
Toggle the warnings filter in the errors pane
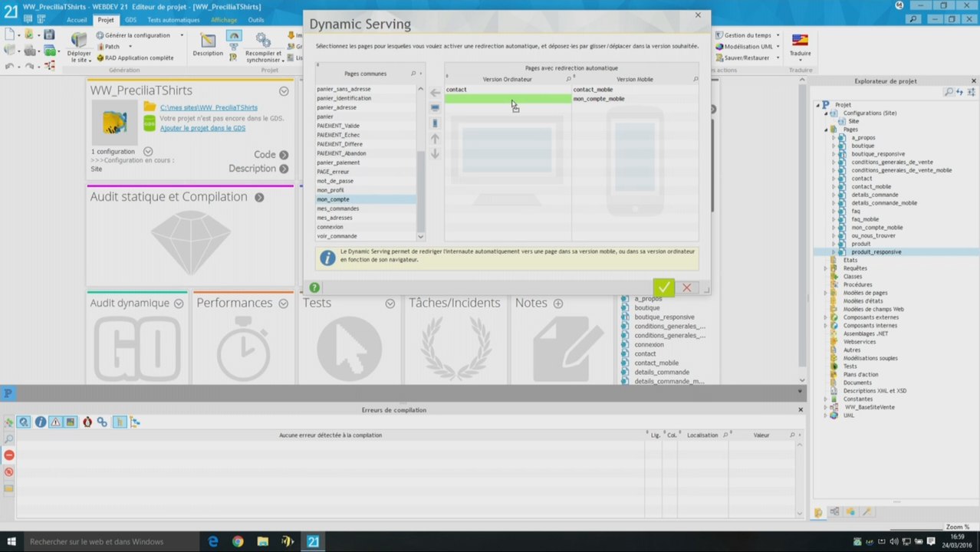point(55,422)
